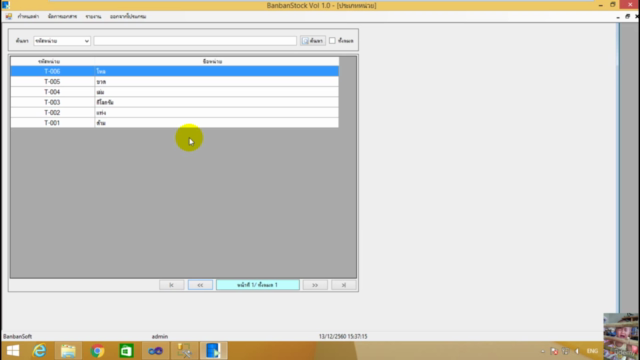Show hidden system tray icons arrow
Image resolution: width=640 pixels, height=360 pixels.
(x=543, y=351)
